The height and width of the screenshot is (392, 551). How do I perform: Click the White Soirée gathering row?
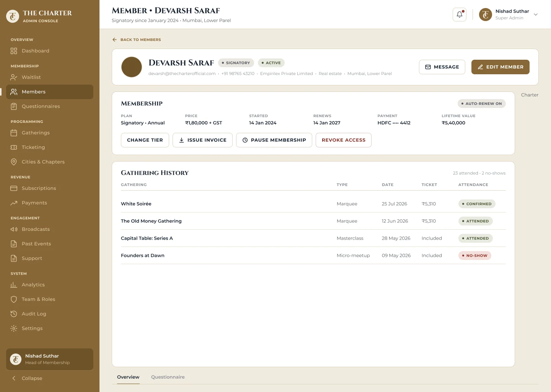tap(313, 204)
